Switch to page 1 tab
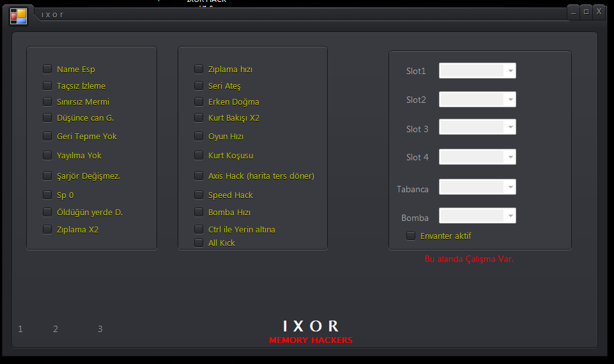This screenshot has height=364, width=614. pyautogui.click(x=20, y=329)
